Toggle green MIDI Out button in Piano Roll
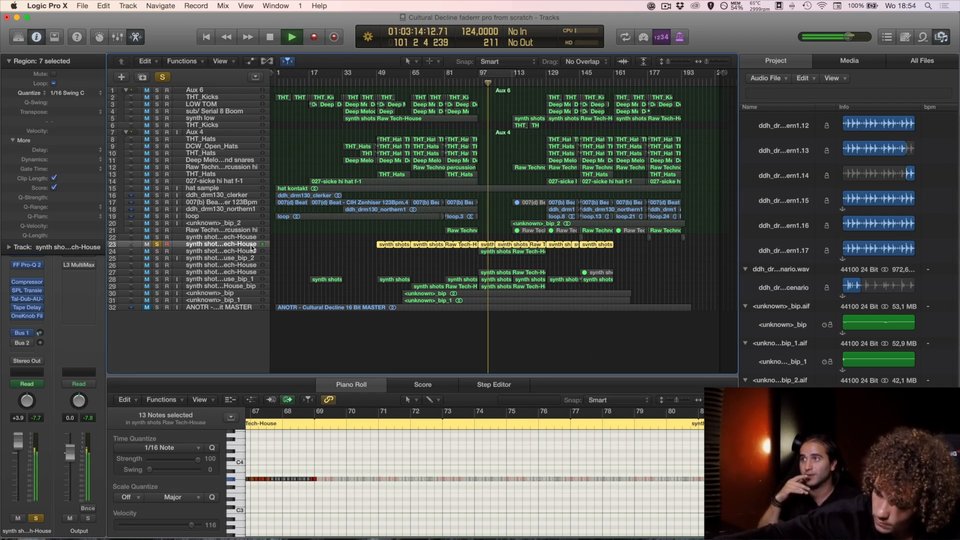This screenshot has width=960, height=540. [x=287, y=400]
